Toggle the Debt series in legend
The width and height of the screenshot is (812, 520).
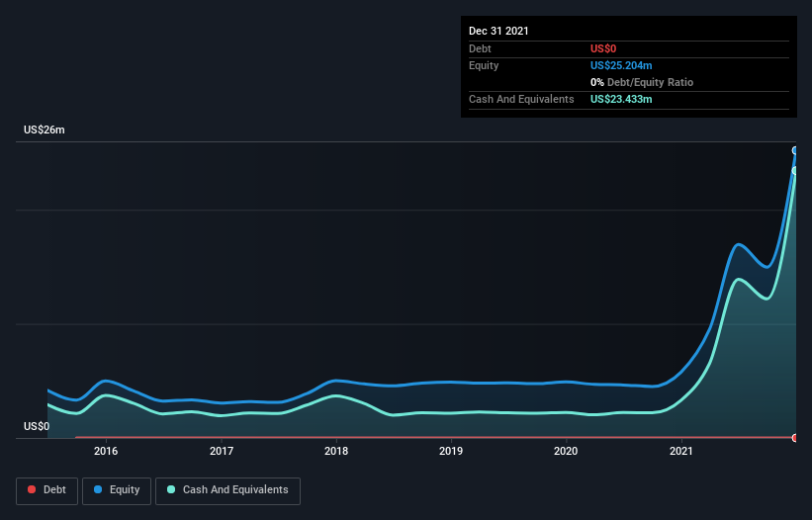pyautogui.click(x=45, y=489)
